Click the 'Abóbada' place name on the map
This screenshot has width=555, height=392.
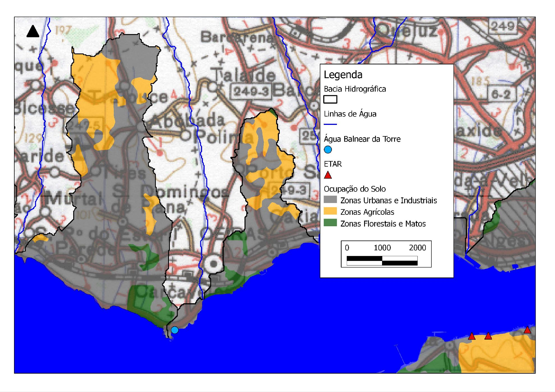point(188,121)
